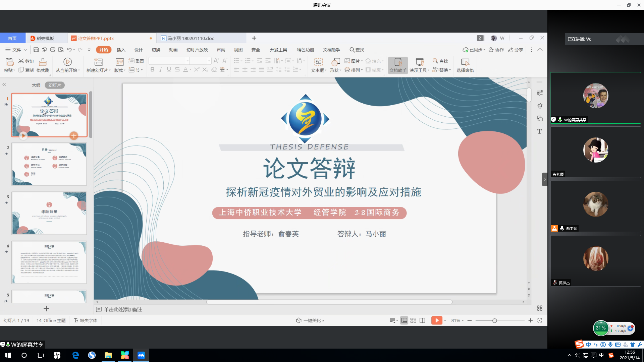Viewport: 644px width, 362px height.
Task: Open the zoom percentage 81% dropdown
Action: pos(457,320)
